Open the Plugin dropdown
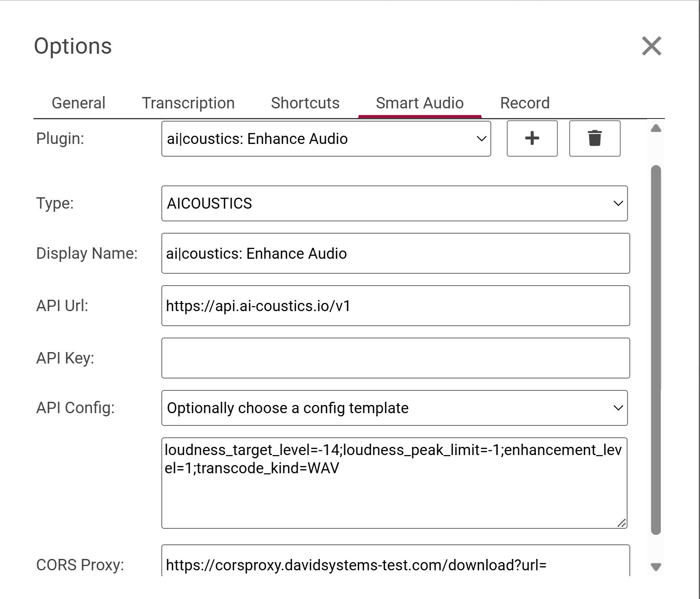Screen dimensions: 700x599 coord(326,138)
